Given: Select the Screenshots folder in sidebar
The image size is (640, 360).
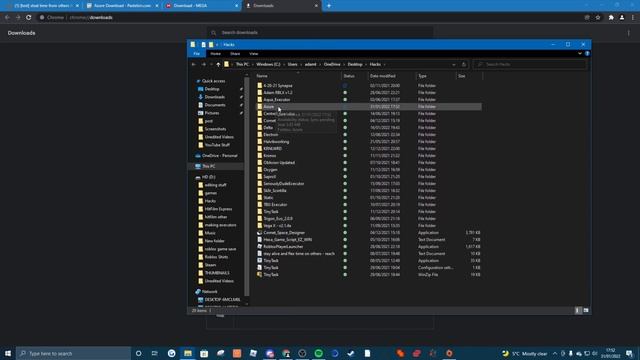Looking at the screenshot, I should [x=212, y=129].
